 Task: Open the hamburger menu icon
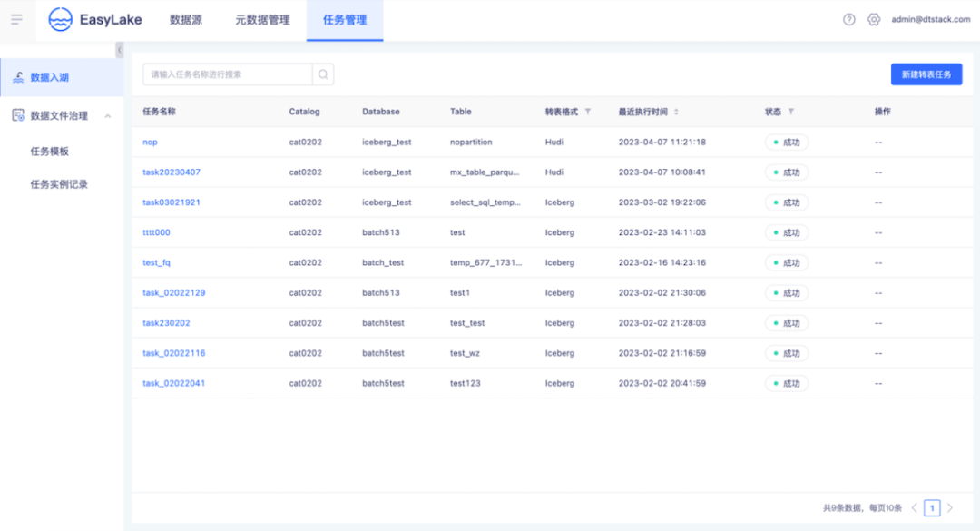point(17,19)
